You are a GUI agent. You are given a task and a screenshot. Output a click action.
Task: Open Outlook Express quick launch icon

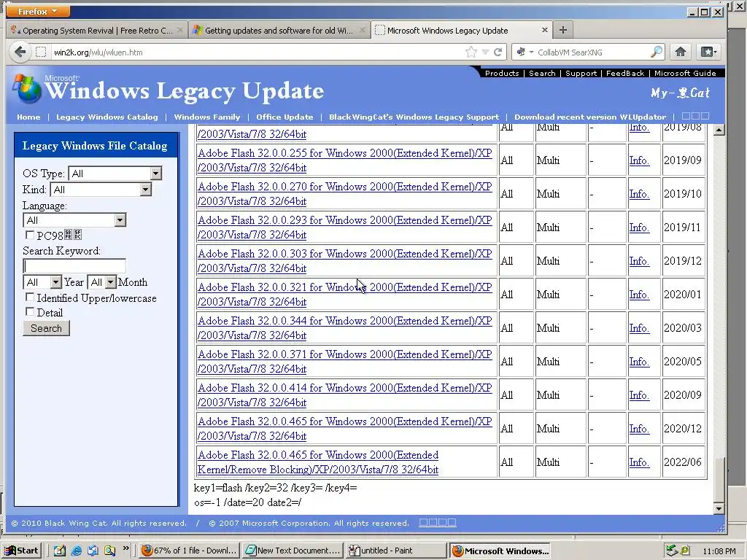pos(93,551)
